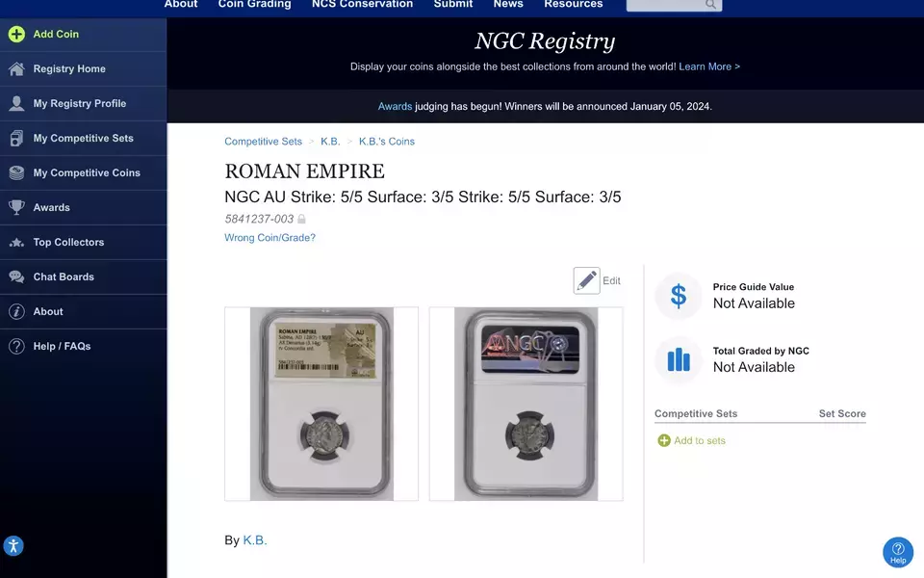Open the coin slab front thumbnail

(x=321, y=404)
